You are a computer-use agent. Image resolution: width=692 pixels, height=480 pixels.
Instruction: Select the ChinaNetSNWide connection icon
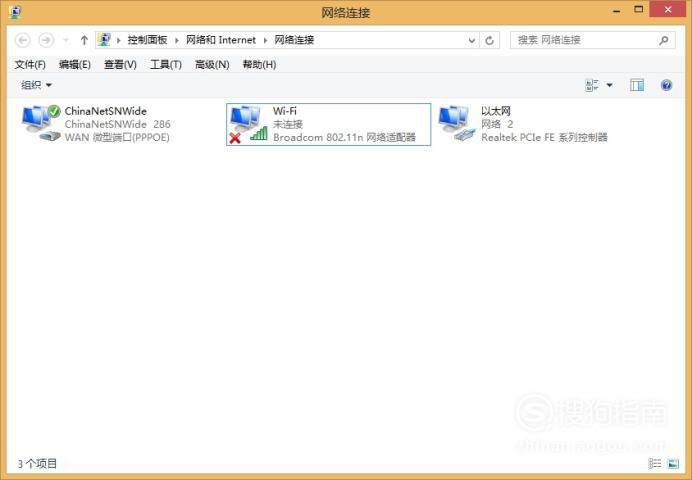pyautogui.click(x=41, y=123)
